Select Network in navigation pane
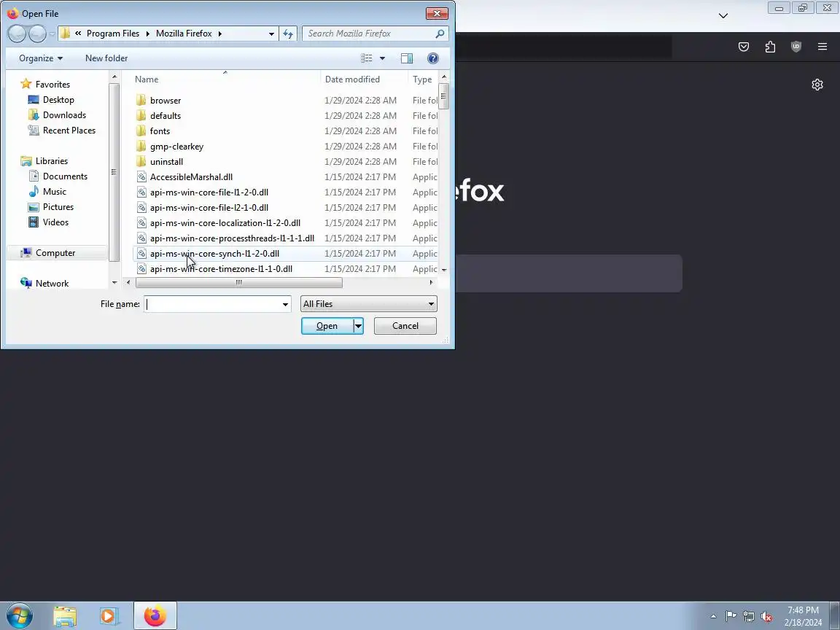The height and width of the screenshot is (630, 840). tap(52, 284)
